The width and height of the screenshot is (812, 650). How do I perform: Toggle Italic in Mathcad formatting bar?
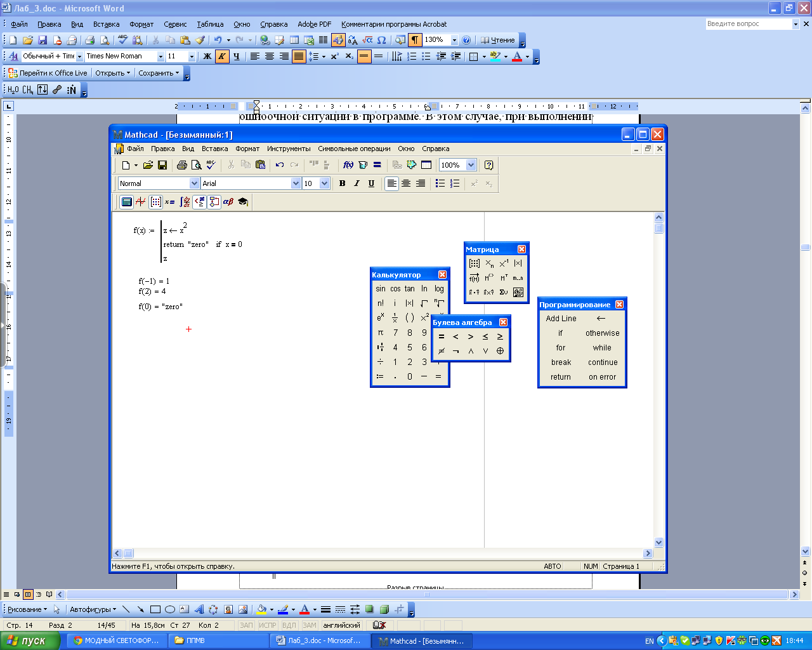pos(357,183)
